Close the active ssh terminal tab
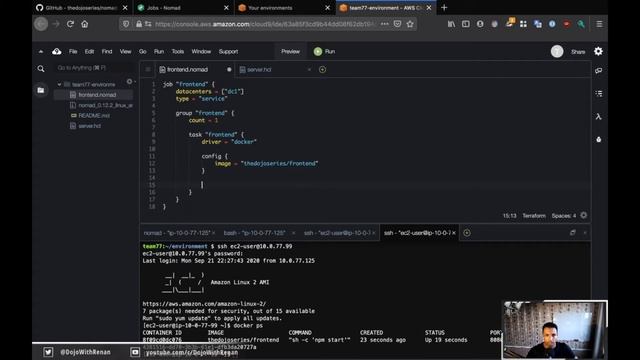This screenshot has width=640, height=360. coord(454,233)
